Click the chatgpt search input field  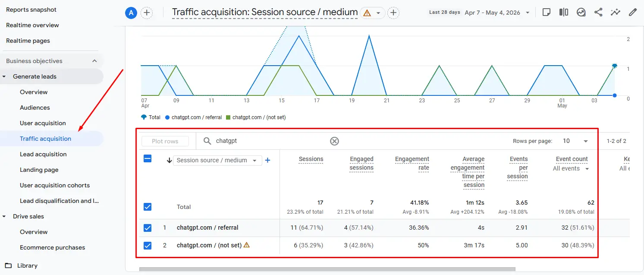point(271,141)
